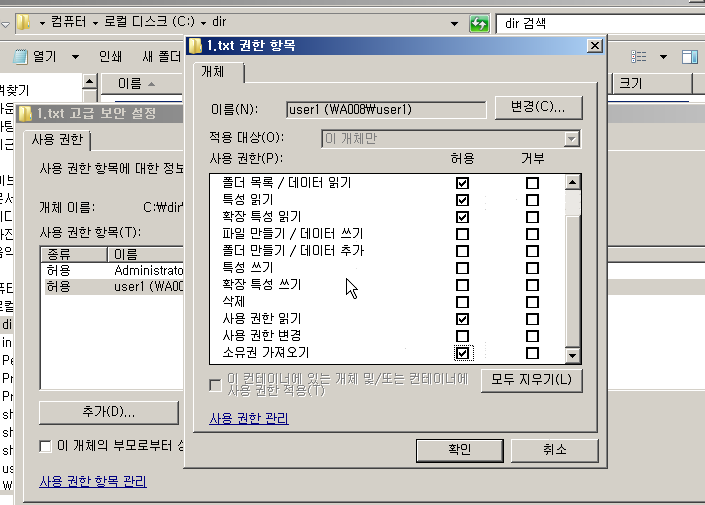This screenshot has width=705, height=505.
Task: Check Deny for 폴더 목록 / 데이터 읽기
Action: point(532,183)
